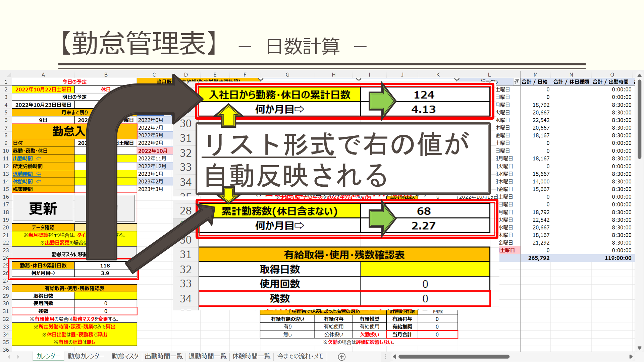Viewport: 644px width, 362px height.
Task: Open the 勤怠カレンダー sheet tab
Action: tap(86, 356)
